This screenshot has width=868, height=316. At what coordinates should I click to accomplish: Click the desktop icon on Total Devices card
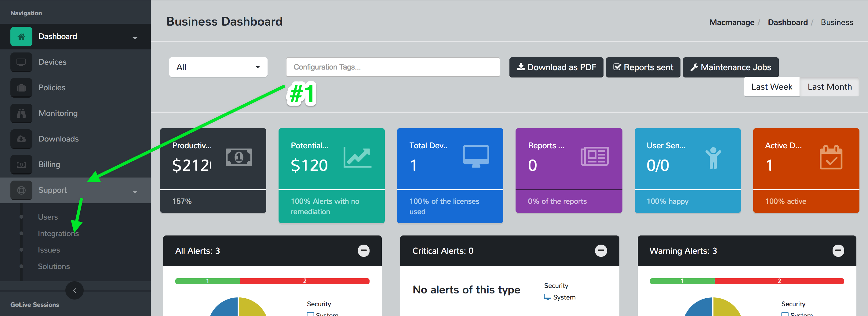click(476, 156)
